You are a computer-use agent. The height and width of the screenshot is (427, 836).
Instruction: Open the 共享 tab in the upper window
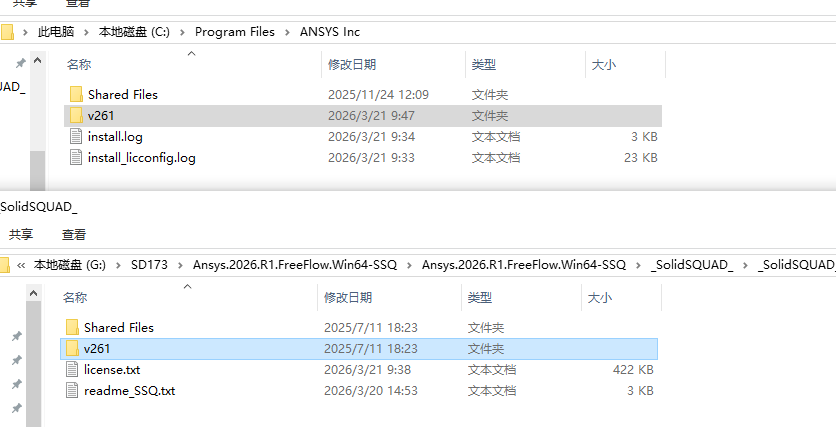pos(23,3)
